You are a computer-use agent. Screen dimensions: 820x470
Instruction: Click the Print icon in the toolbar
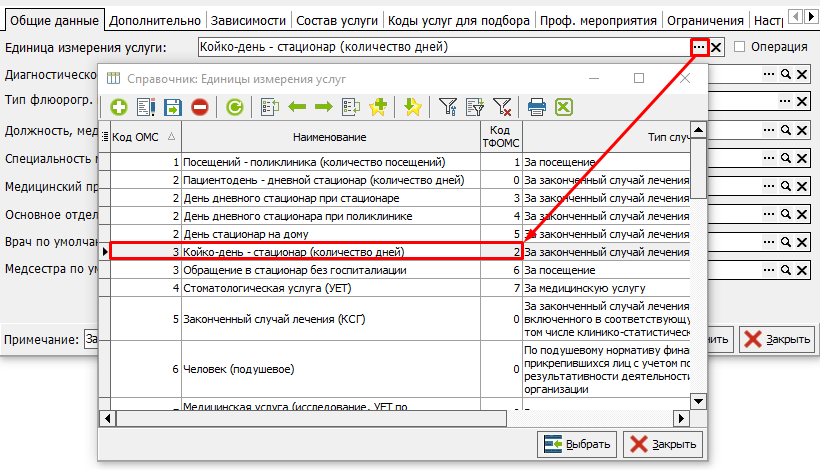click(x=537, y=107)
